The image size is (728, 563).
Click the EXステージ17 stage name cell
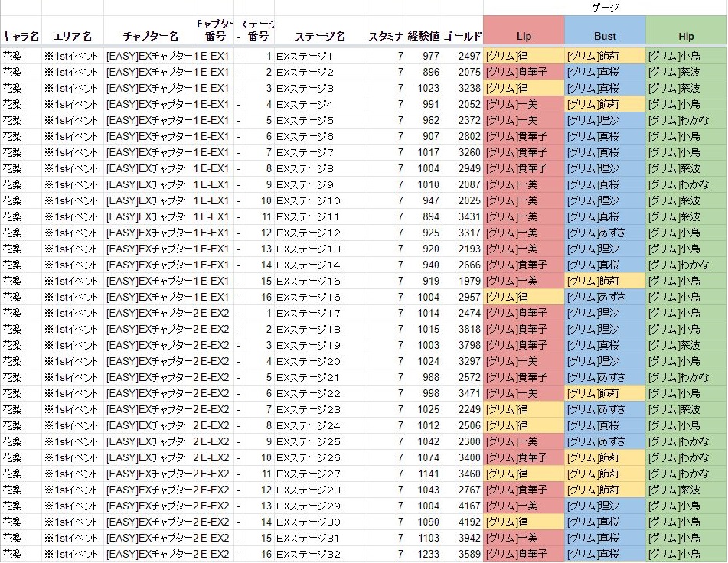(320, 314)
